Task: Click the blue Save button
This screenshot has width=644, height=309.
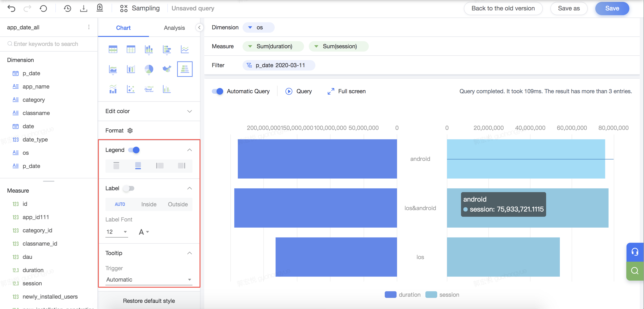Action: click(x=612, y=8)
